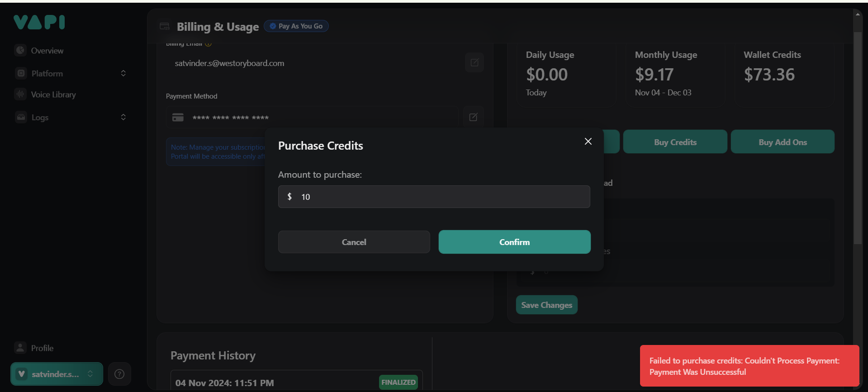Edit the payment method card
868x392 pixels.
click(473, 117)
